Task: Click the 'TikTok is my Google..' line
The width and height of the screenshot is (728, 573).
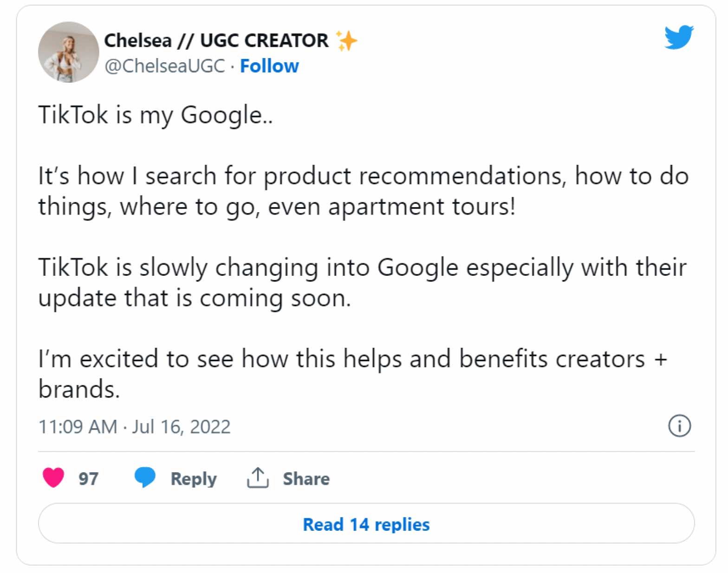Action: point(156,115)
